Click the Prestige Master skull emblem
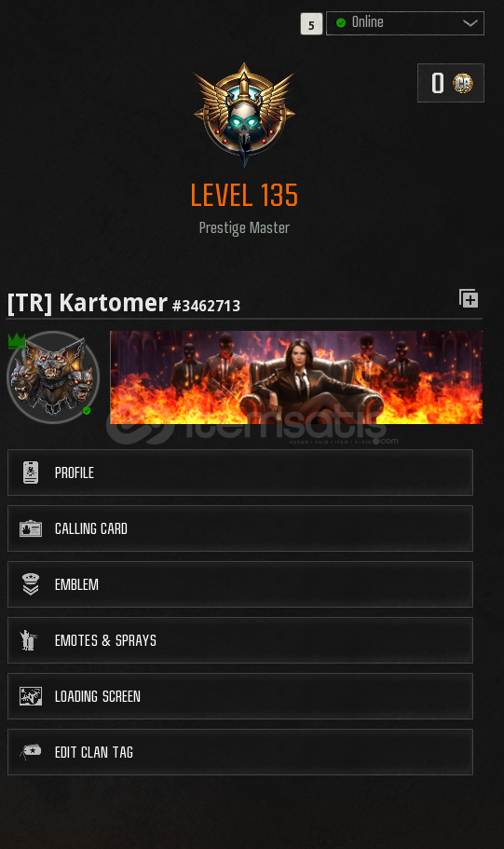Image resolution: width=504 pixels, height=849 pixels. click(x=244, y=115)
